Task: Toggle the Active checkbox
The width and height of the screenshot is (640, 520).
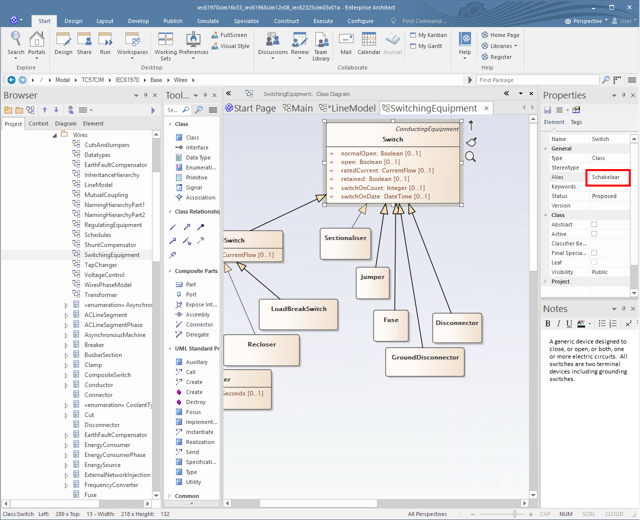Action: [594, 234]
